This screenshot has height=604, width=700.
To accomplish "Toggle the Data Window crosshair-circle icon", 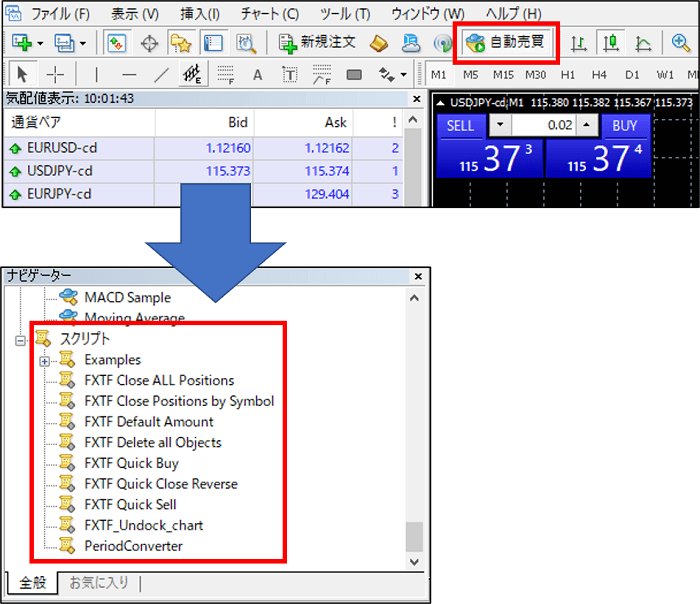I will [x=149, y=44].
